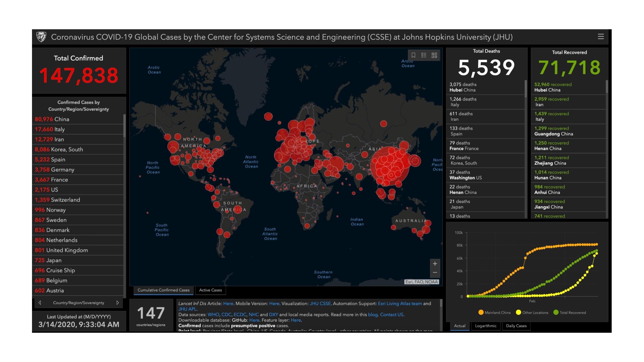This screenshot has width=644, height=362.
Task: Select Italy in confirmed cases list
Action: pyautogui.click(x=59, y=129)
